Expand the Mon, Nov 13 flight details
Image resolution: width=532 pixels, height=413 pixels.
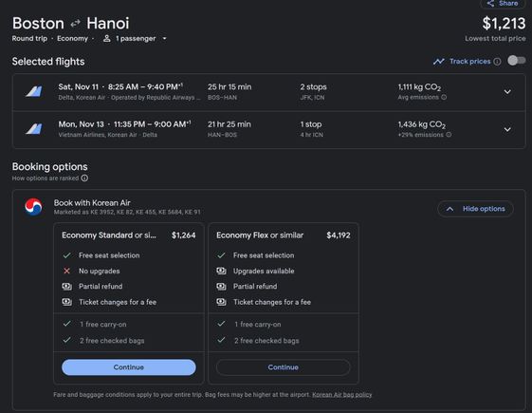pyautogui.click(x=507, y=129)
